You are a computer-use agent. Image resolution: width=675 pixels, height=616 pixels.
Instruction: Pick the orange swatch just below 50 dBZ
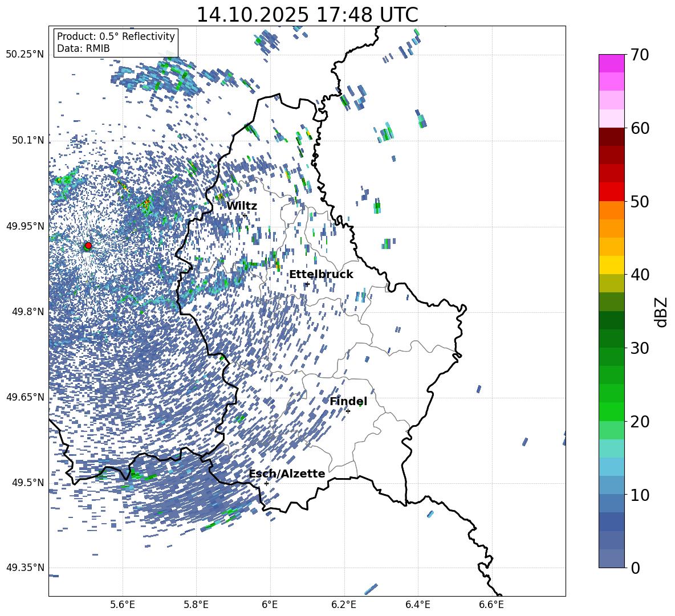pyautogui.click(x=612, y=210)
